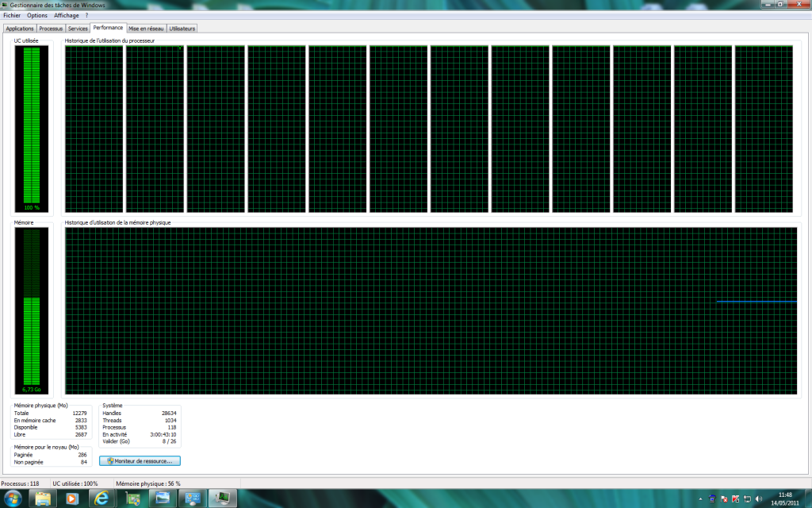Open the Options menu
This screenshot has height=508, width=812.
click(37, 16)
